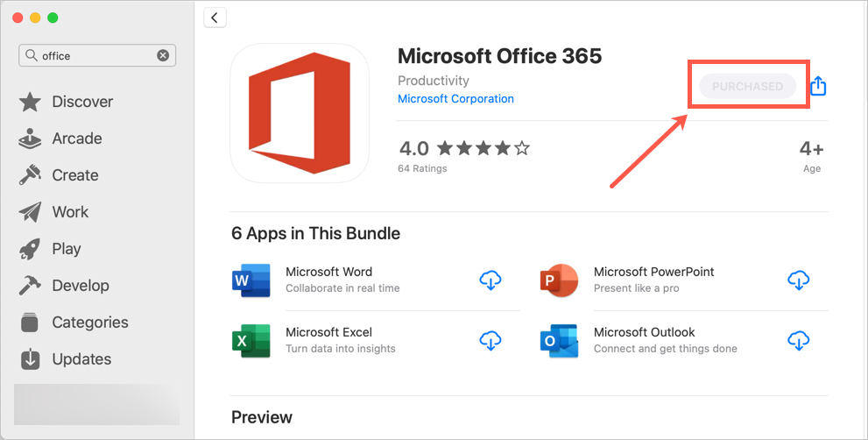
Task: Click the Microsoft Word app icon
Action: pos(251,280)
